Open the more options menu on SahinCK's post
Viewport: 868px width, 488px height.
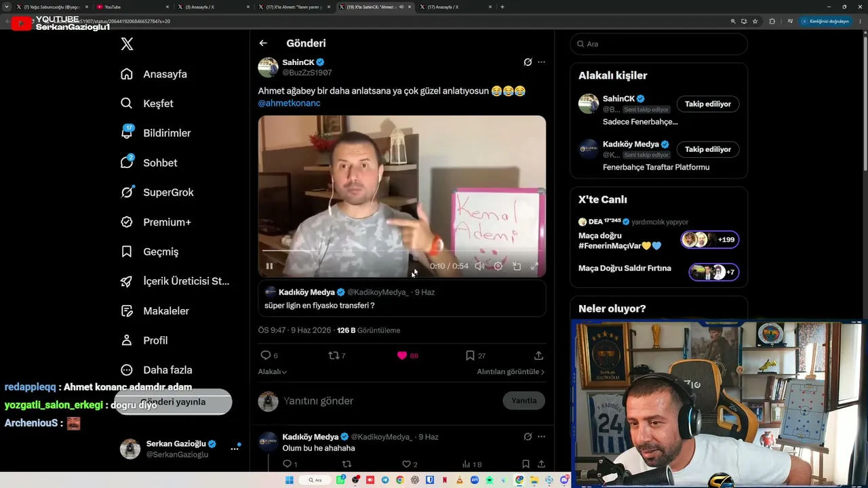pyautogui.click(x=541, y=62)
